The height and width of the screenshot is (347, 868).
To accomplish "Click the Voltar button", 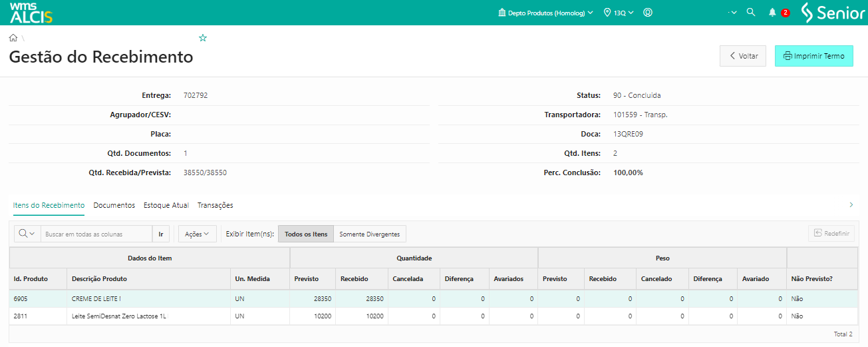I will (x=743, y=56).
